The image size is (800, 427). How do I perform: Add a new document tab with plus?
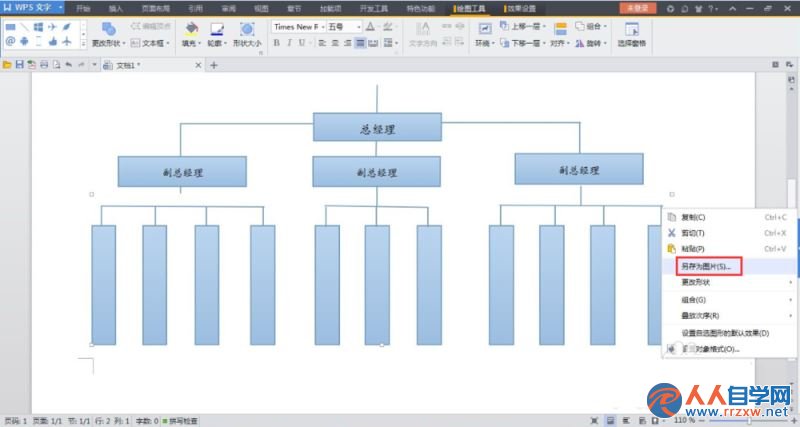214,65
